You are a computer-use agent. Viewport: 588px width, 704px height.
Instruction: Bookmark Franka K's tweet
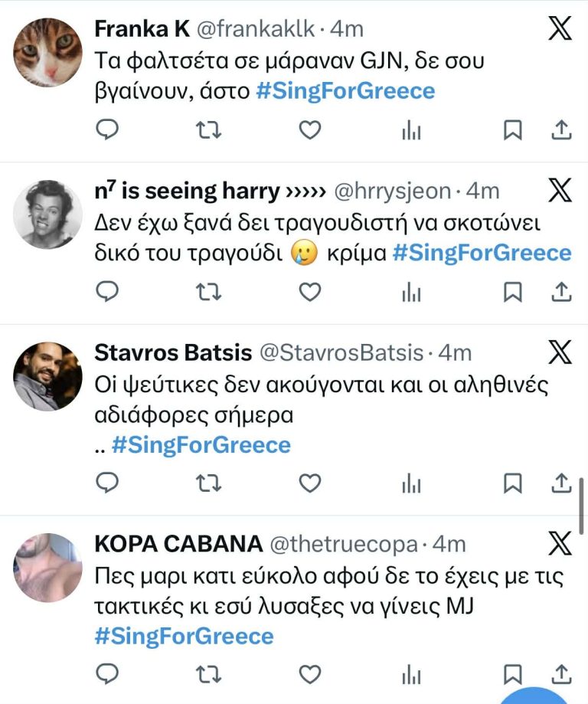point(512,131)
